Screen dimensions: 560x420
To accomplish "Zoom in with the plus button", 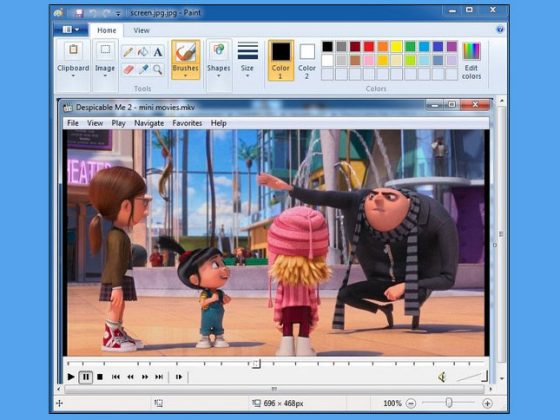I will [x=487, y=404].
